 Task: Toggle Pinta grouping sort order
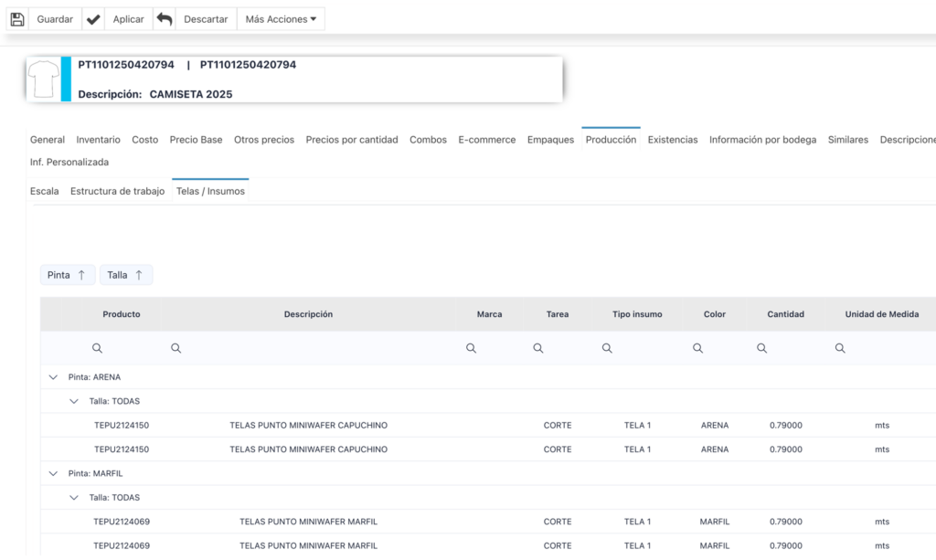(x=68, y=275)
